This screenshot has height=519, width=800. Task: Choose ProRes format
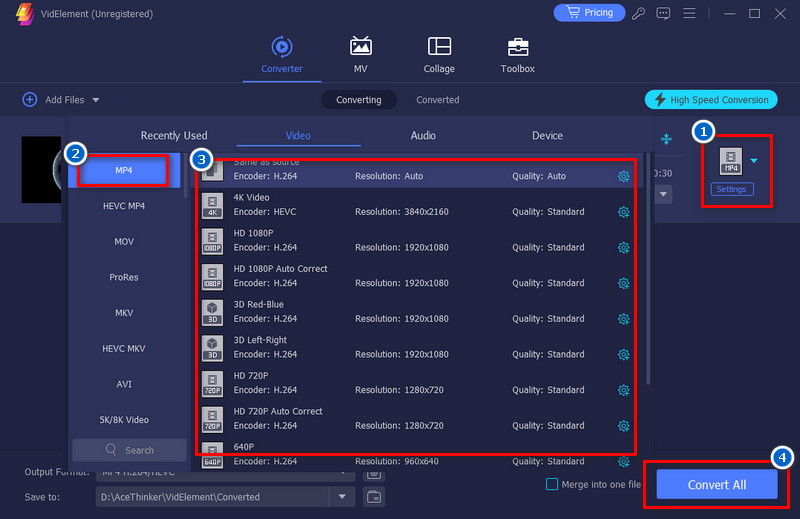(124, 277)
